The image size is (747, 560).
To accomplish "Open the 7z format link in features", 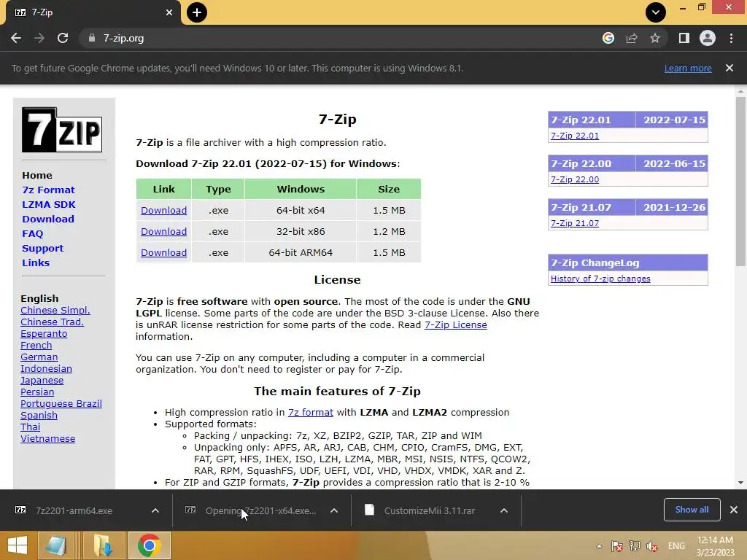I will [x=310, y=413].
